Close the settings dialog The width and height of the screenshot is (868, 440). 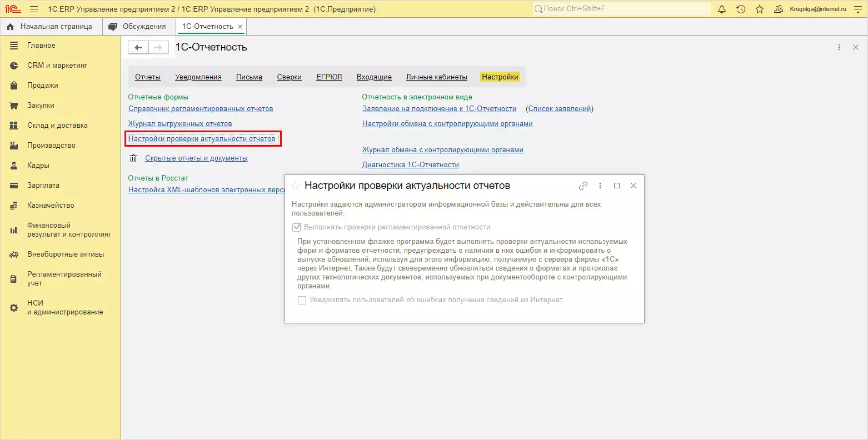click(633, 186)
